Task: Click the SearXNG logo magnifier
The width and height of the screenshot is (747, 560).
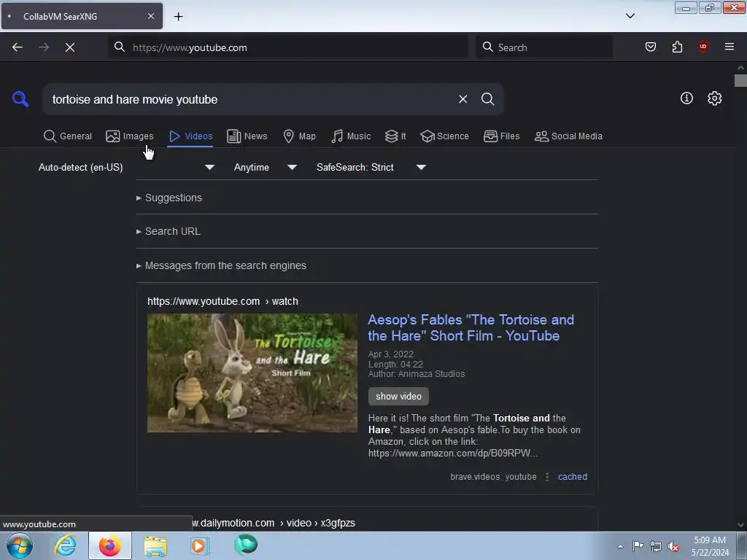Action: pyautogui.click(x=20, y=99)
